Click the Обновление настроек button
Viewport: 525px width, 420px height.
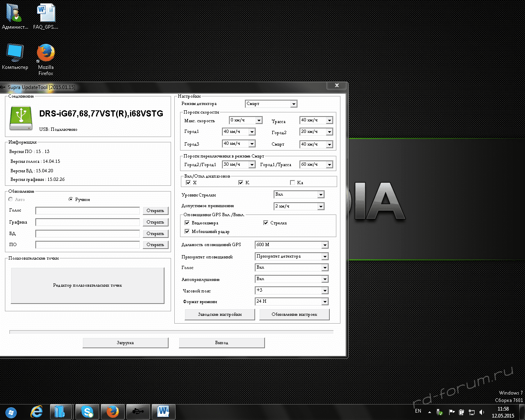coord(294,315)
